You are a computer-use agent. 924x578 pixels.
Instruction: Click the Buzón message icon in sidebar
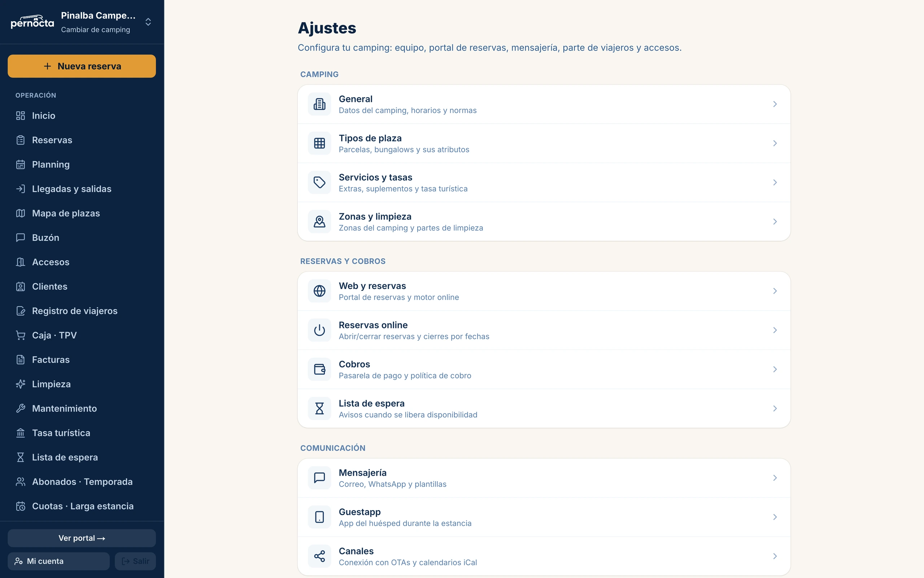pyautogui.click(x=21, y=238)
